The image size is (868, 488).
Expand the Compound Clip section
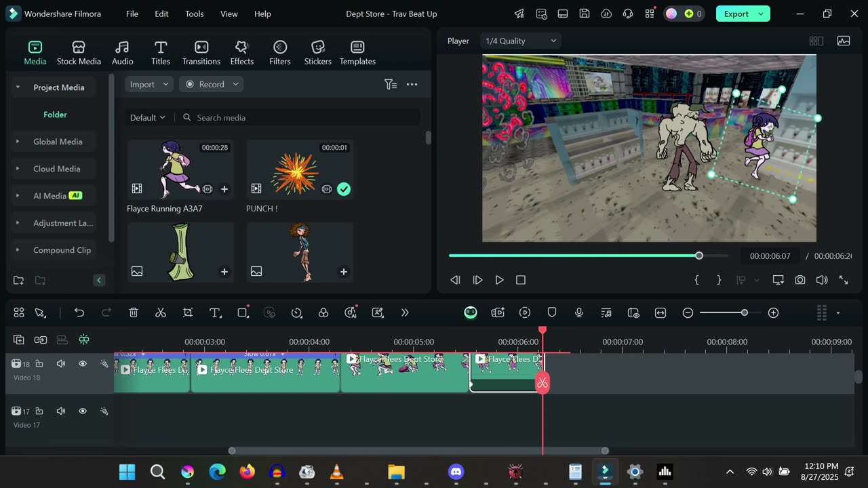pos(18,250)
